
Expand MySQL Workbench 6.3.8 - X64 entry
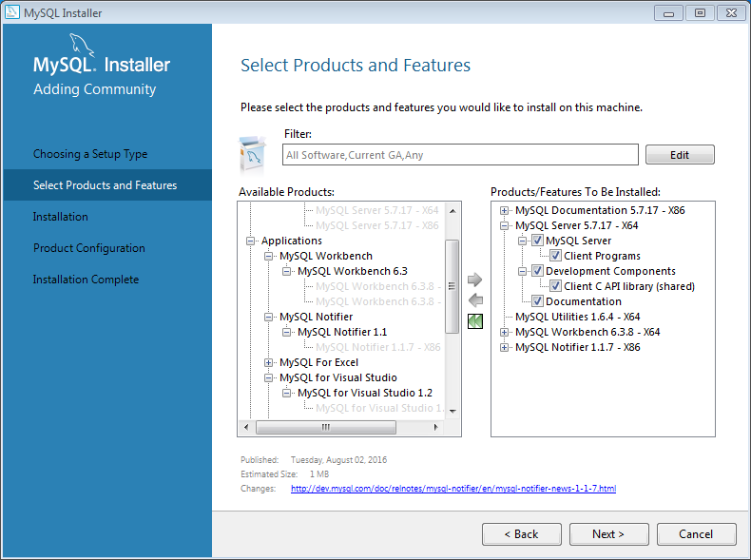coord(504,332)
